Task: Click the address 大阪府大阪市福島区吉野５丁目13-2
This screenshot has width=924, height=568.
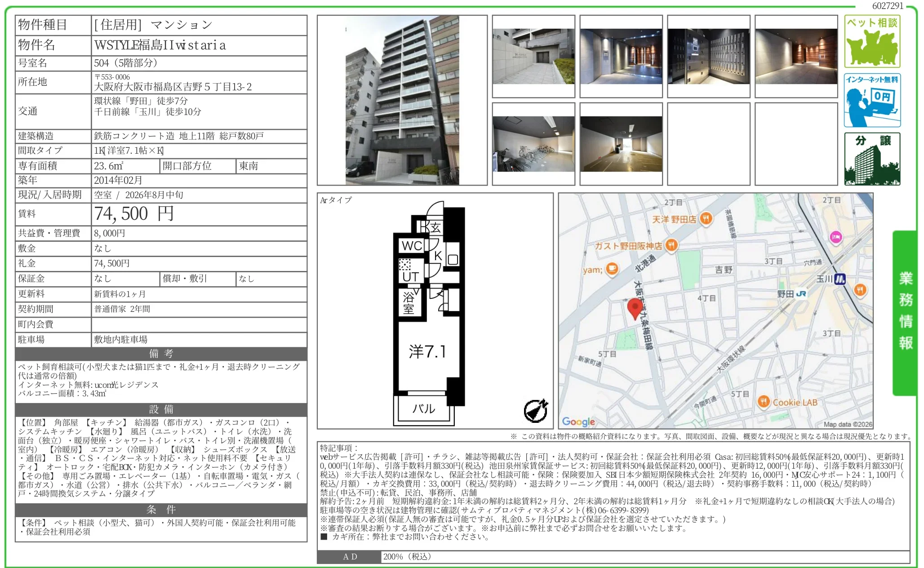Action: [x=173, y=87]
